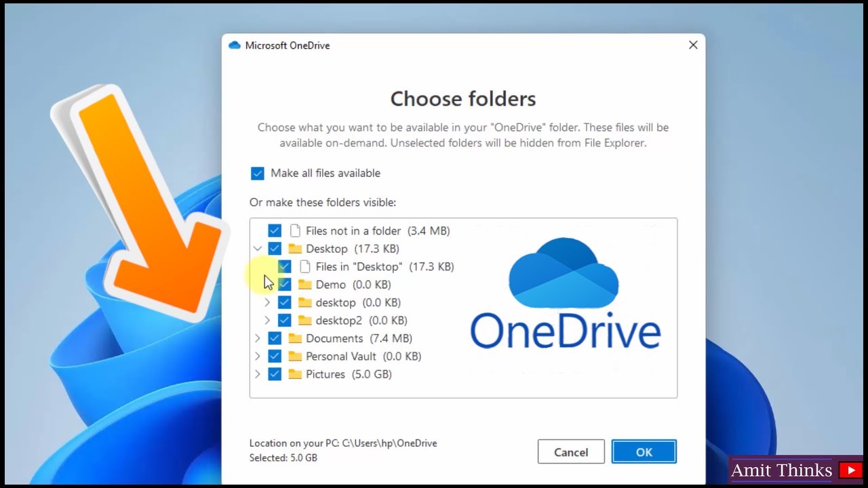Expand the desktop2 subfolder
868x488 pixels.
[x=267, y=320]
